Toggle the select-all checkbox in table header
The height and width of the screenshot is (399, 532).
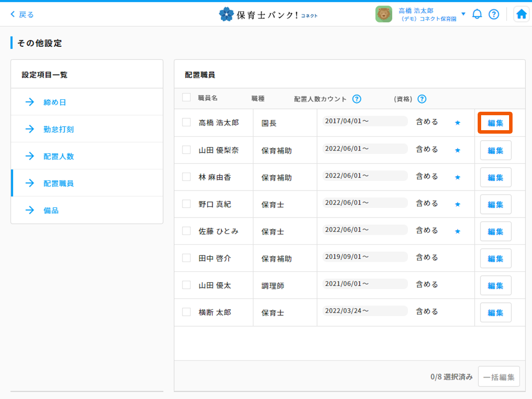tap(186, 98)
